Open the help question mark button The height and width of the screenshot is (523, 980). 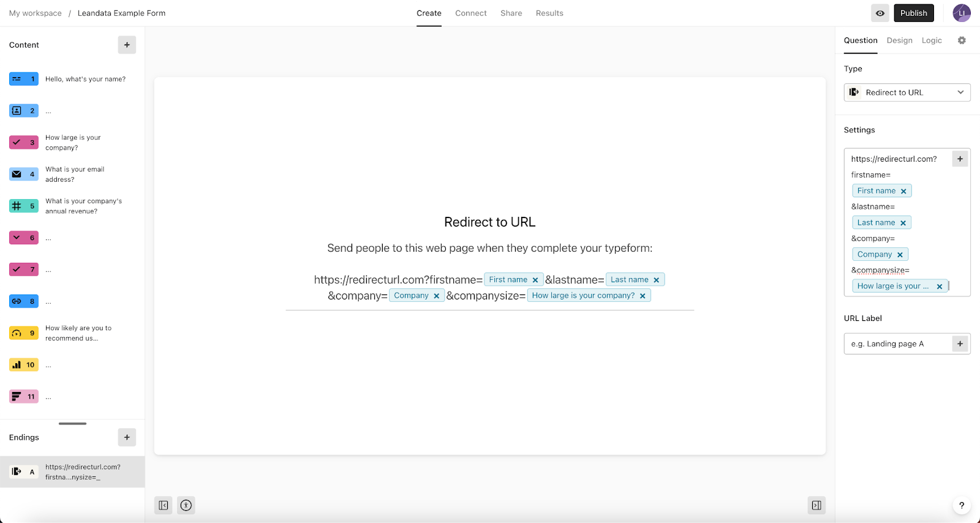click(962, 505)
